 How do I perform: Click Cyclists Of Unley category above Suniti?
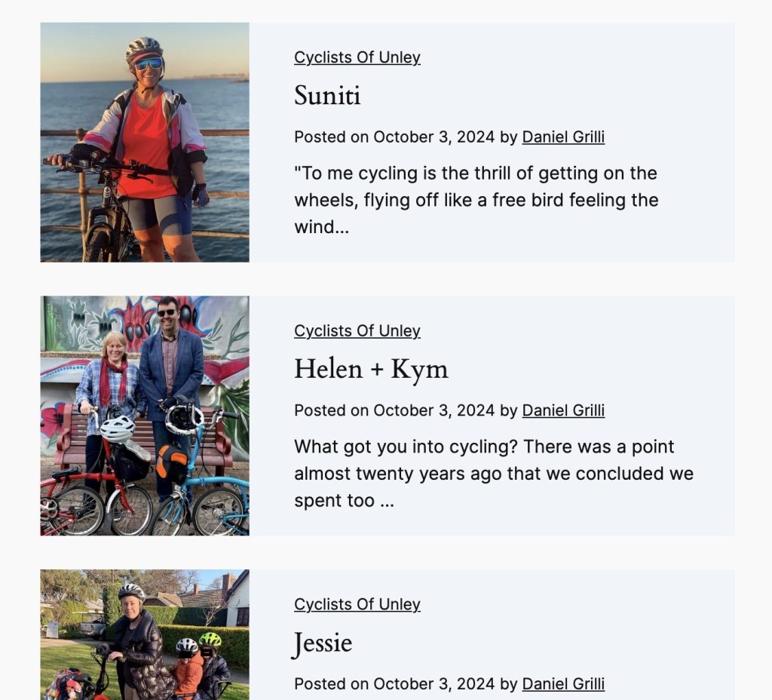357,57
